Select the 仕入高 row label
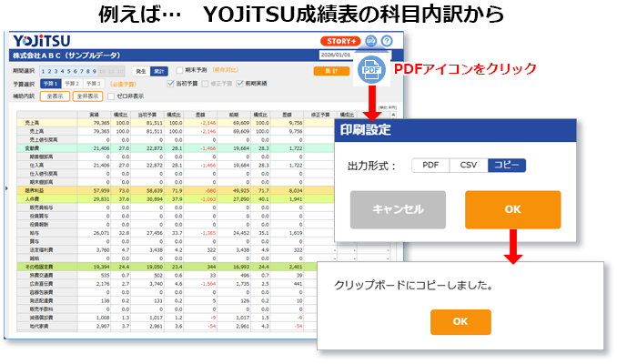617x364 pixels. tap(37, 166)
